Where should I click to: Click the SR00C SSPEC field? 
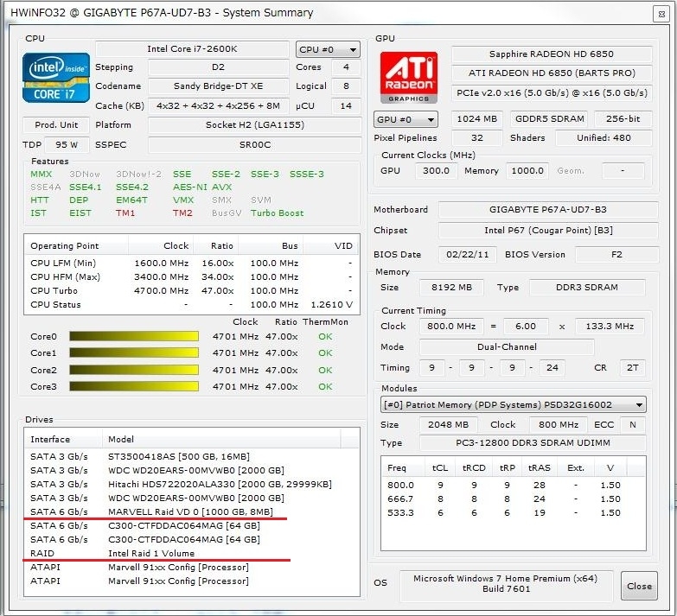[255, 145]
